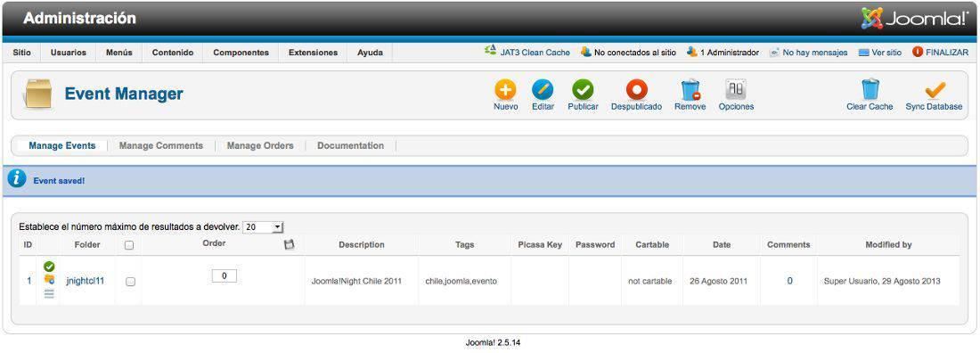
Task: Switch to Manage Events tab
Action: 61,146
